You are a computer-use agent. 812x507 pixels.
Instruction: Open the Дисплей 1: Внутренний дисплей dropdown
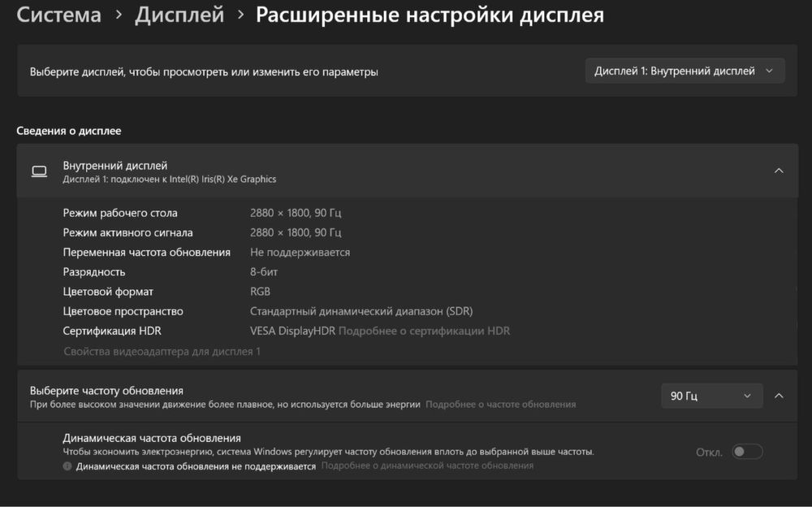pyautogui.click(x=685, y=71)
